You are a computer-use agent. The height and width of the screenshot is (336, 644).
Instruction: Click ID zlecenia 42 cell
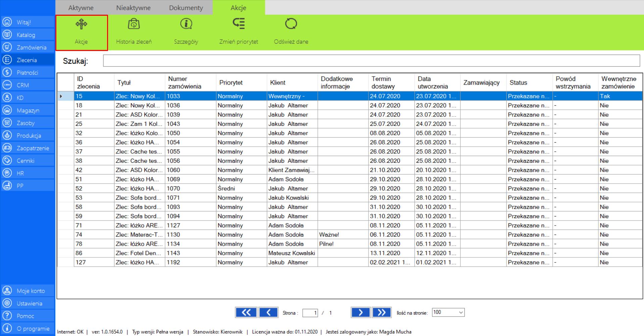coord(94,170)
